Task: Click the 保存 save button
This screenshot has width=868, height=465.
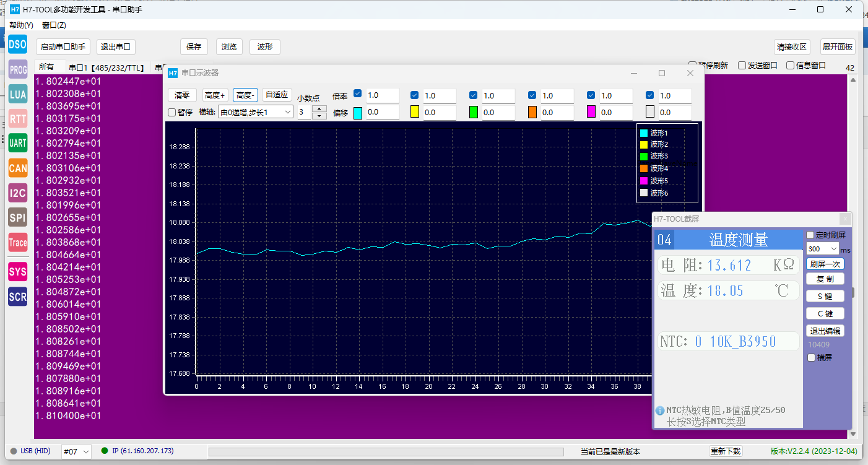Action: tap(194, 47)
